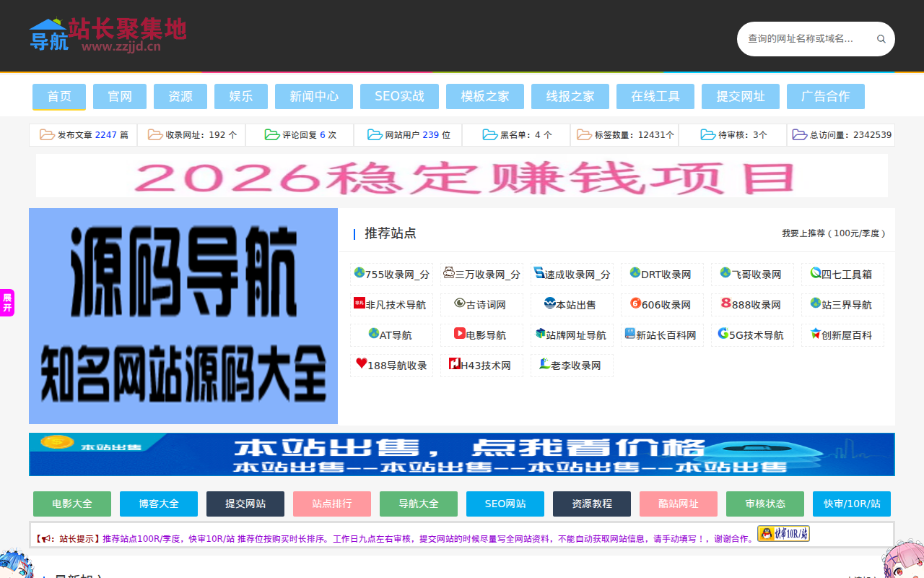Click the 电影大全 green button
924x578 pixels.
click(x=72, y=504)
